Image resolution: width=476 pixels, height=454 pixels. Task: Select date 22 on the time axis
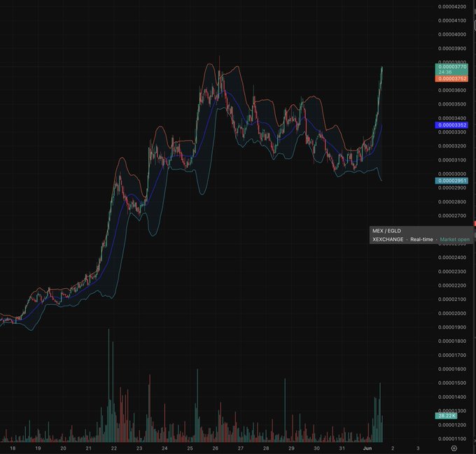(x=114, y=448)
